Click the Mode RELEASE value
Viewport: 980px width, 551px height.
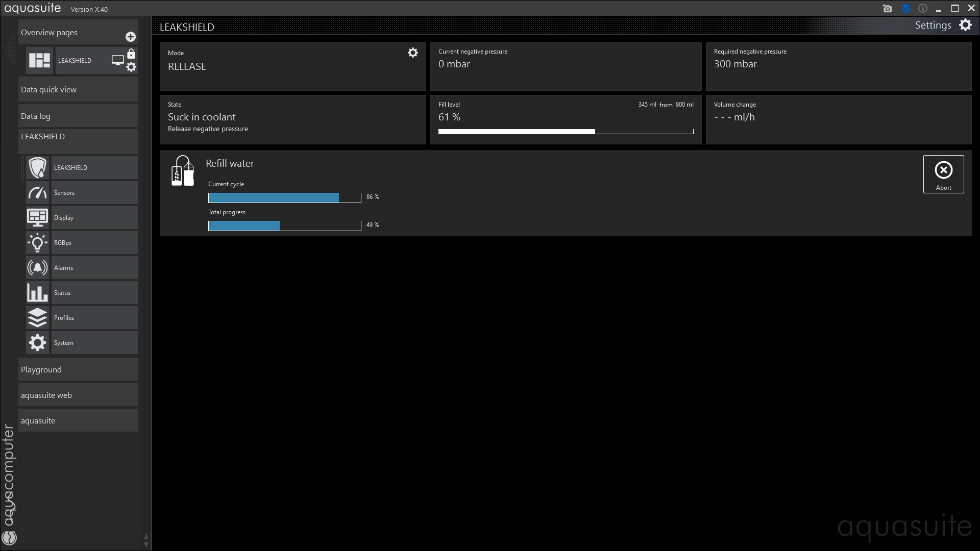tap(187, 67)
